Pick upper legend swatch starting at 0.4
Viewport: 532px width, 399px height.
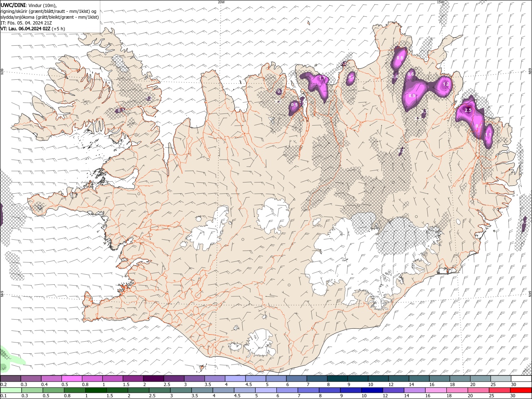51,379
